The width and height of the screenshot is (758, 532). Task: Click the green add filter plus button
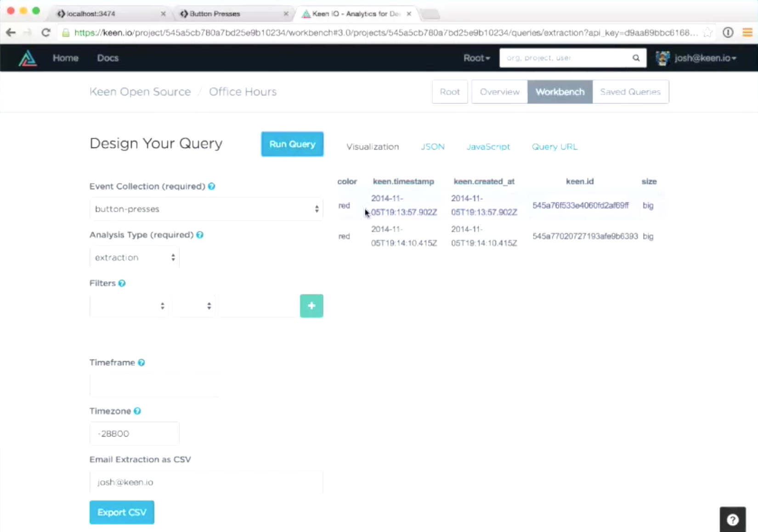point(311,306)
